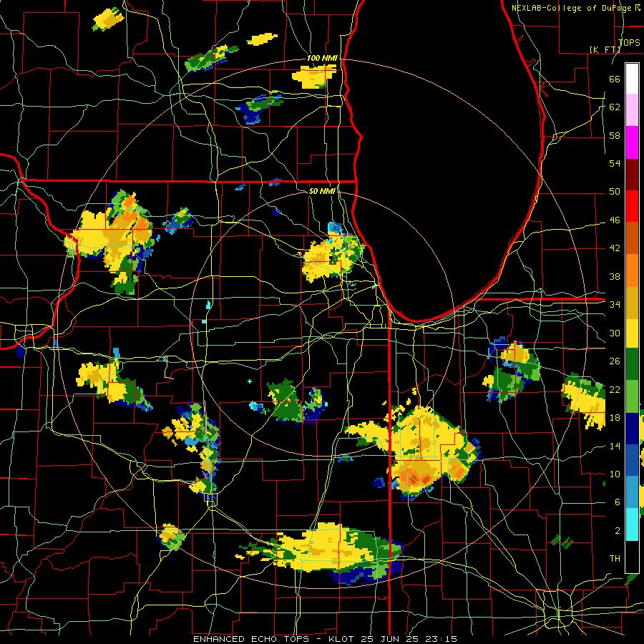Click the 26 value on legend

(615, 361)
